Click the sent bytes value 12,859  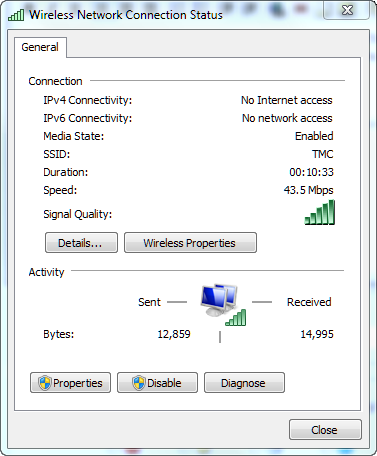[x=174, y=334]
